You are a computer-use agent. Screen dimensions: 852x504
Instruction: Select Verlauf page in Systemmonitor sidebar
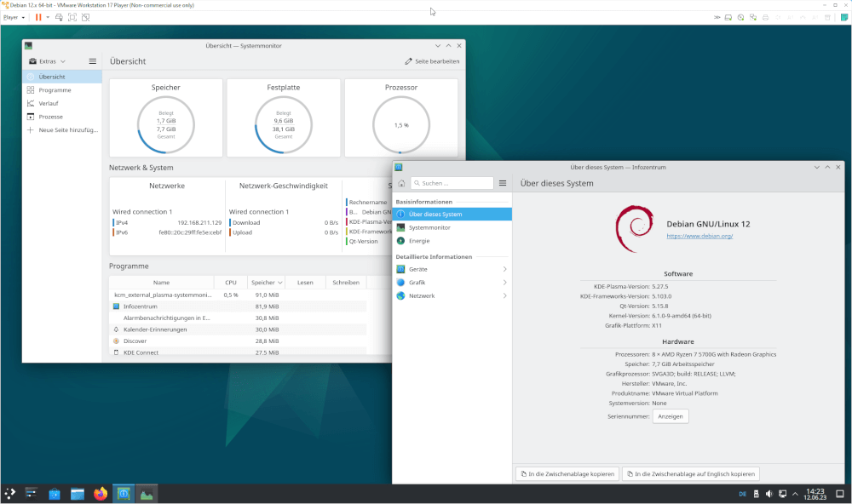click(62, 103)
